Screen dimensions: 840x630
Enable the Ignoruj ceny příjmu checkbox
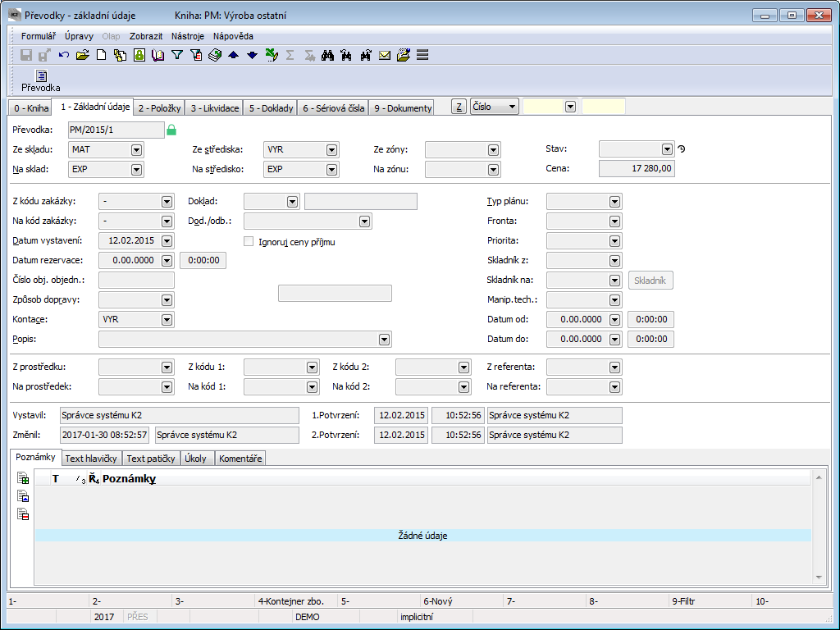pyautogui.click(x=249, y=242)
